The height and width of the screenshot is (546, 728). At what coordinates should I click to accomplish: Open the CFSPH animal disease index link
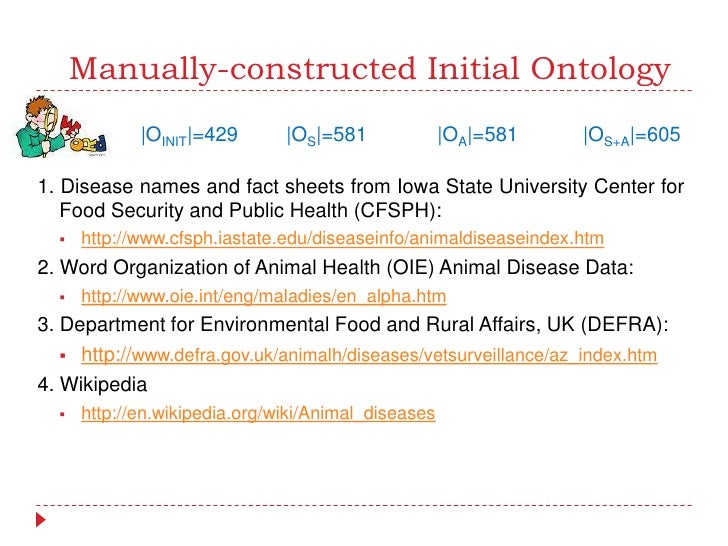point(342,238)
